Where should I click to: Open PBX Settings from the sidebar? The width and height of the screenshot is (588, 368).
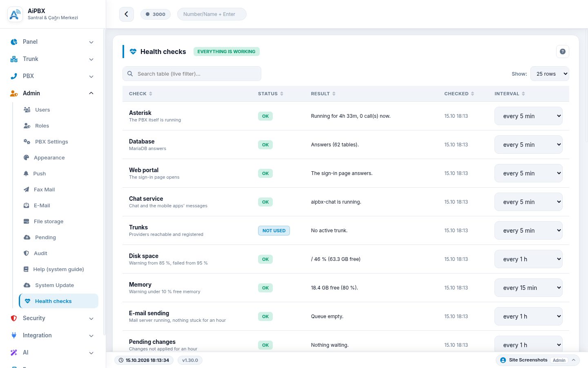tap(51, 141)
